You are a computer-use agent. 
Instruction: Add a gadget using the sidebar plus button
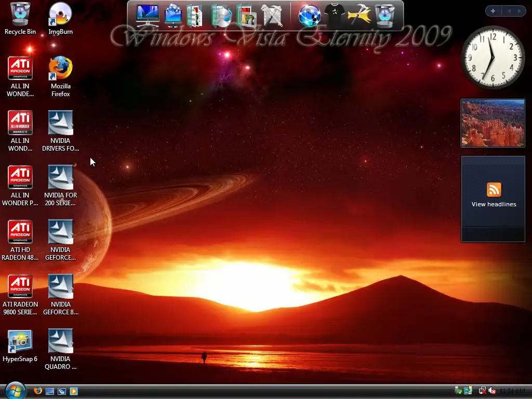pyautogui.click(x=493, y=11)
